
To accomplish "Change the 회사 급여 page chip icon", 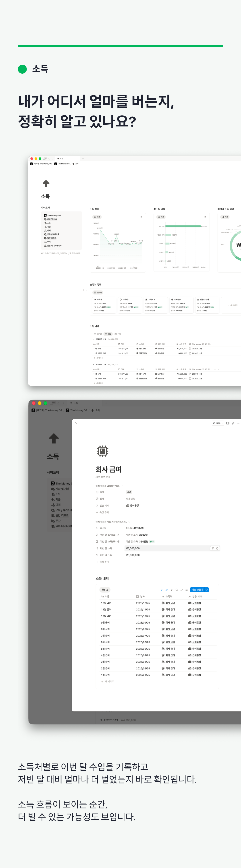I will pyautogui.click(x=102, y=451).
